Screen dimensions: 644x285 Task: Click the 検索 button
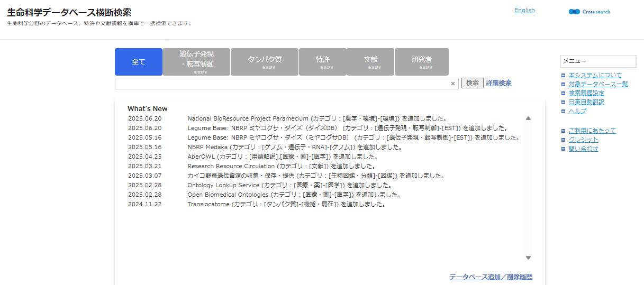472,83
